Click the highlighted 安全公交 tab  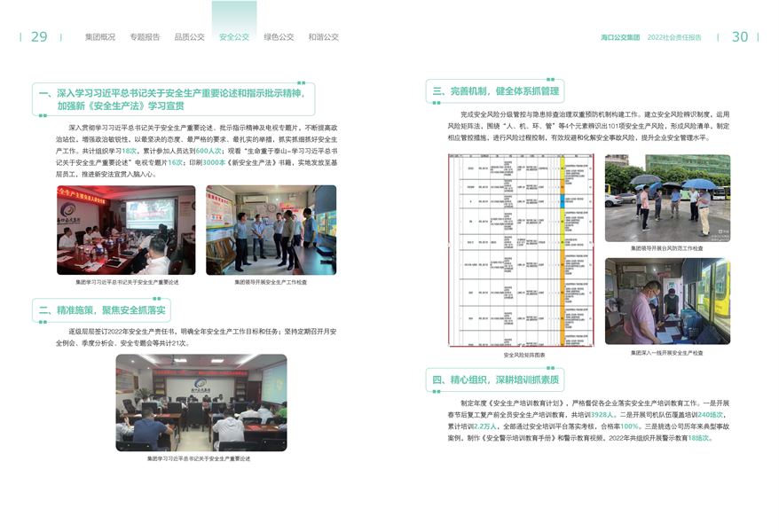(x=234, y=37)
